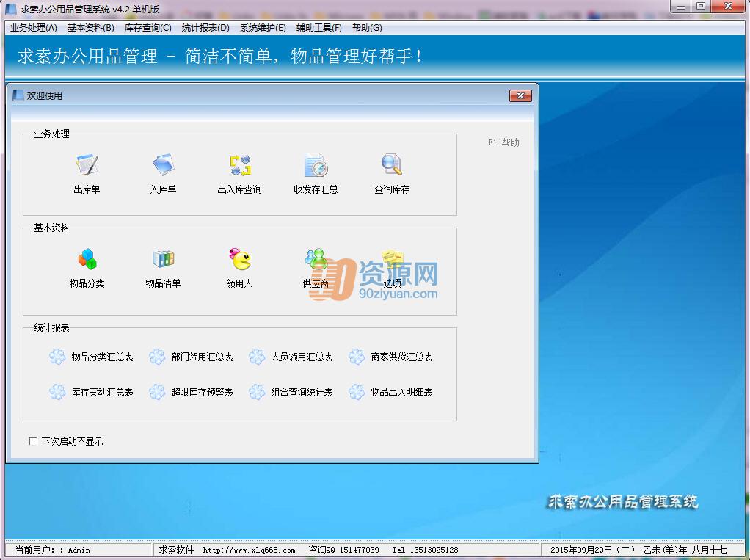Click the F1 帮助 help link
750x560 pixels.
click(x=503, y=142)
